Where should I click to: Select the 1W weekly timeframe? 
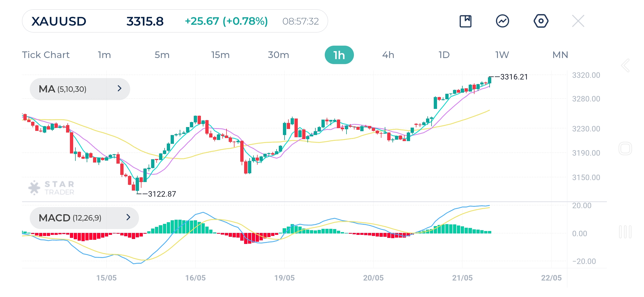[501, 55]
